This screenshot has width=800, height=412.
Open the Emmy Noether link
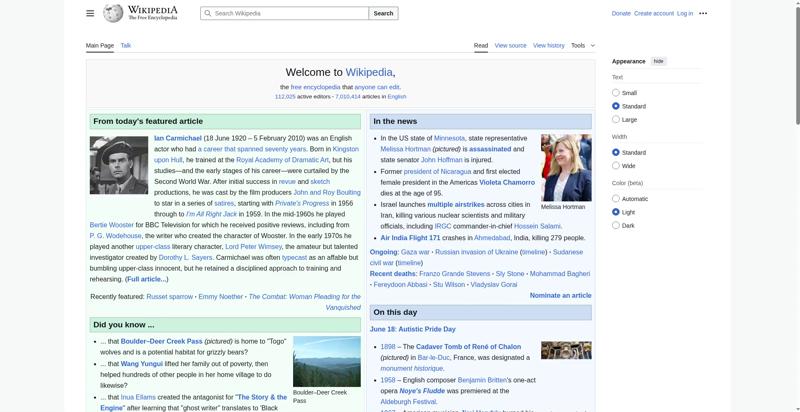220,297
